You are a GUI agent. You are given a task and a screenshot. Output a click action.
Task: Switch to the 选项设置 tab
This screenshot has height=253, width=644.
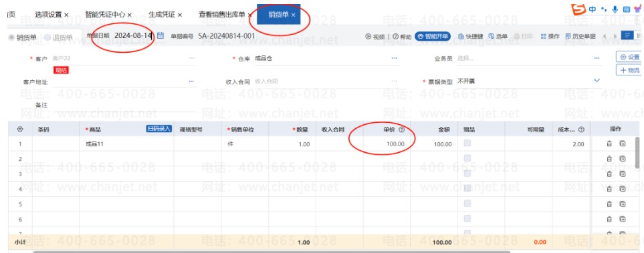(48, 15)
